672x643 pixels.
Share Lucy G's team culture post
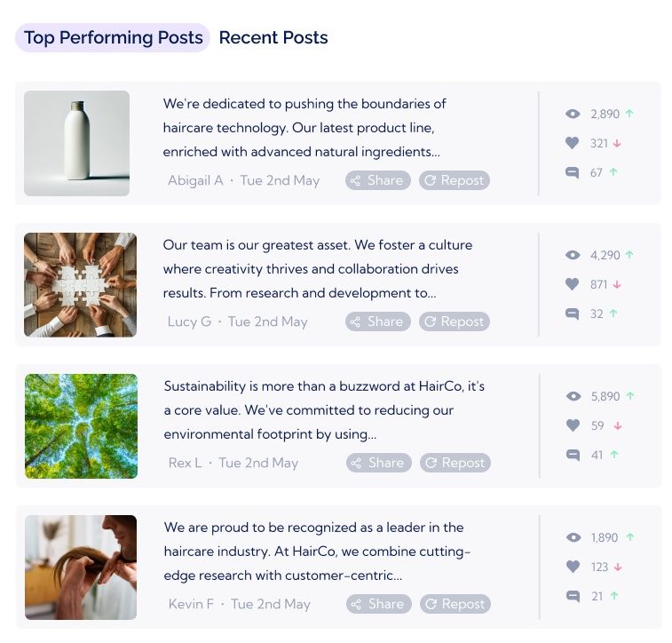click(377, 321)
